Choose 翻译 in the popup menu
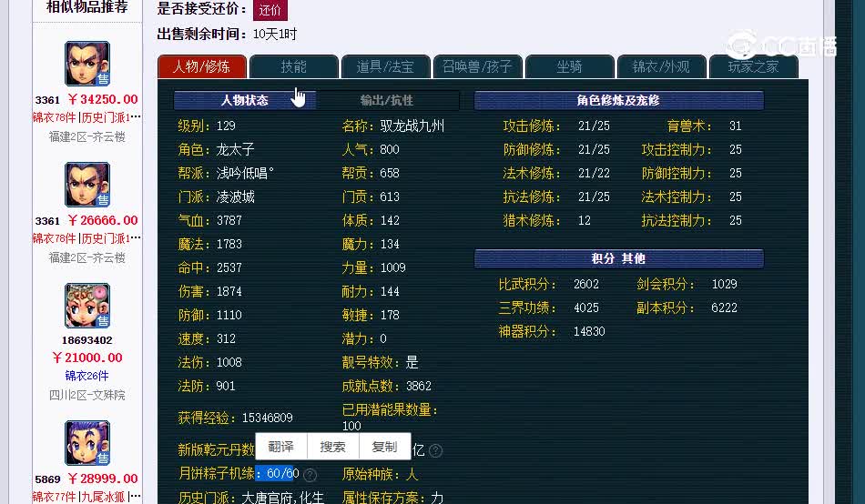The width and height of the screenshot is (865, 504). coord(280,447)
